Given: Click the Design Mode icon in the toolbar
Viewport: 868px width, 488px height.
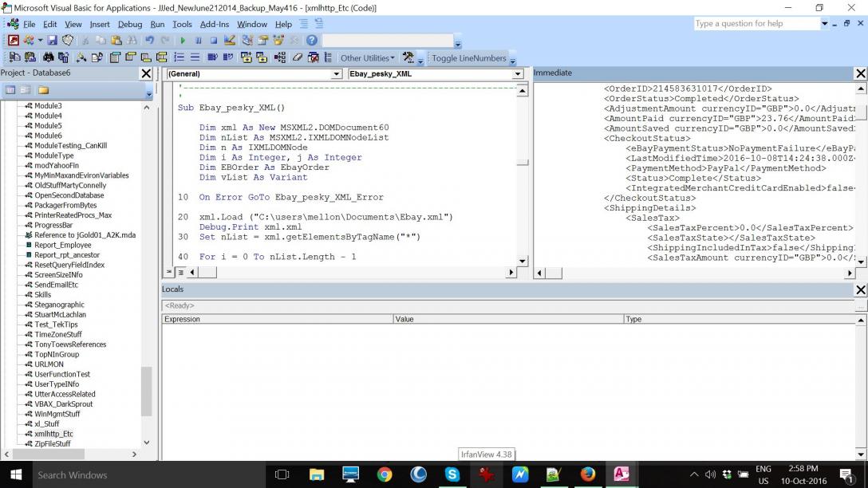Looking at the screenshot, I should (230, 40).
